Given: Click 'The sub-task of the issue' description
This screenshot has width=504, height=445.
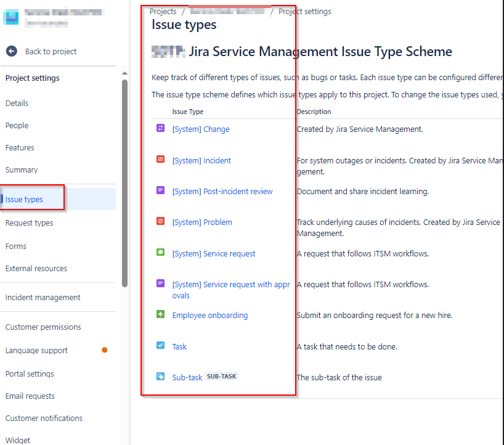Looking at the screenshot, I should (339, 377).
